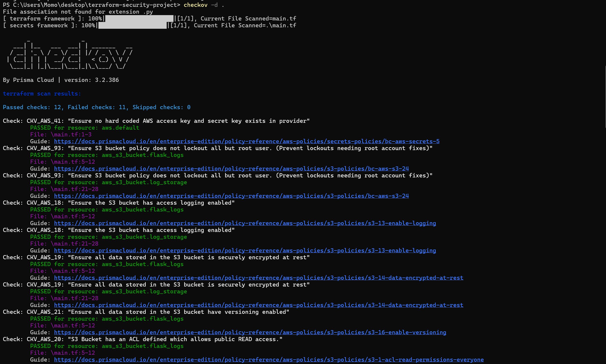Click the 'terraform scan results:' heading
The image size is (606, 364).
click(42, 94)
